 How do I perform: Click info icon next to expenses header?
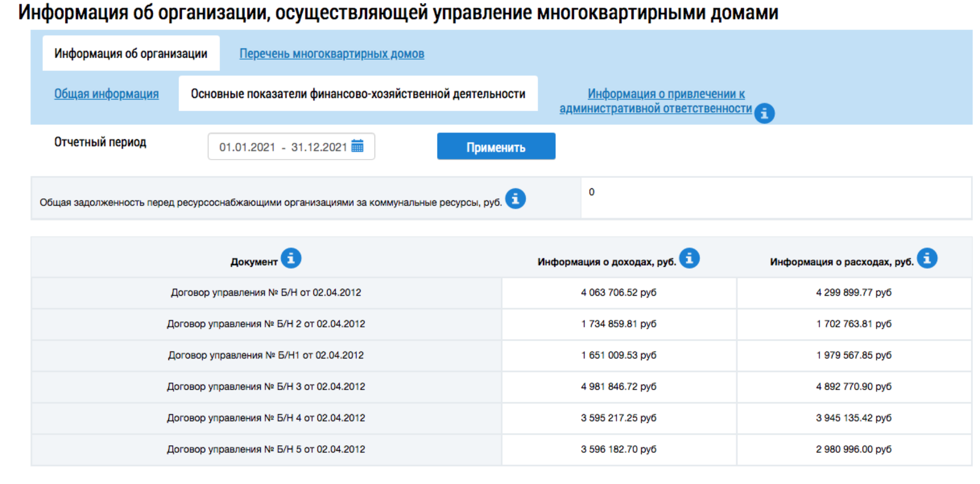tap(927, 258)
